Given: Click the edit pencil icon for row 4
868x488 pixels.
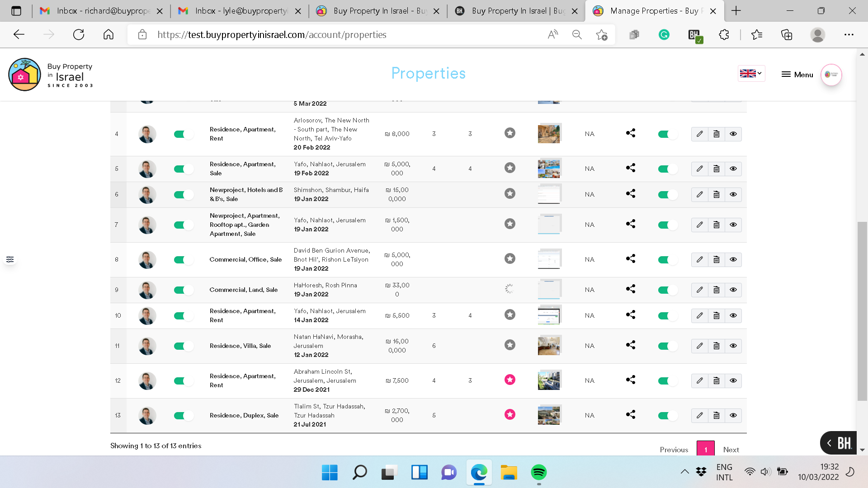Looking at the screenshot, I should [x=699, y=134].
